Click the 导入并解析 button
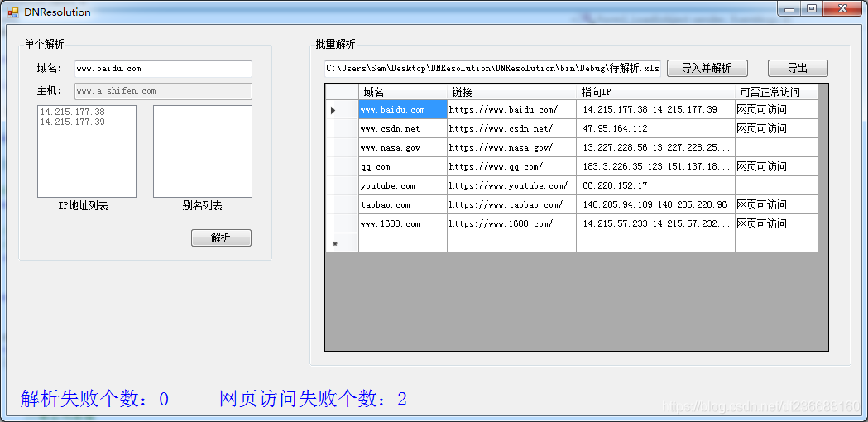The height and width of the screenshot is (422, 868). click(x=707, y=68)
